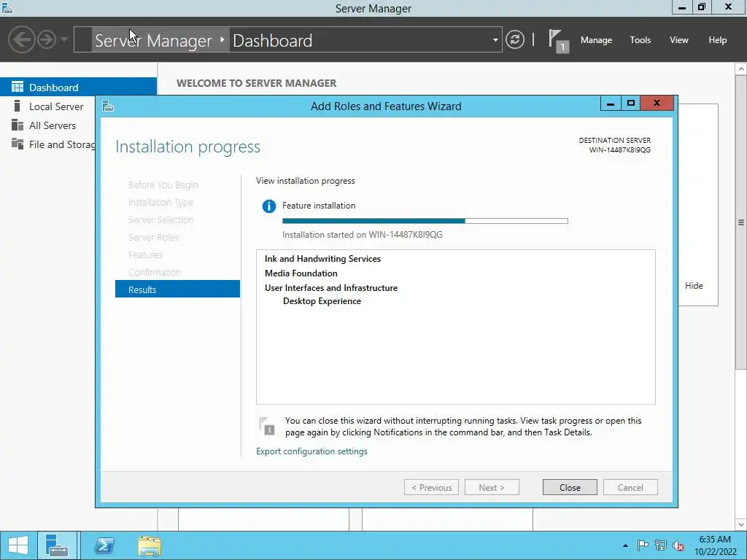Expand the Server Manager breadcrumb address dropdown
Screen dimensions: 747x560
[495, 40]
